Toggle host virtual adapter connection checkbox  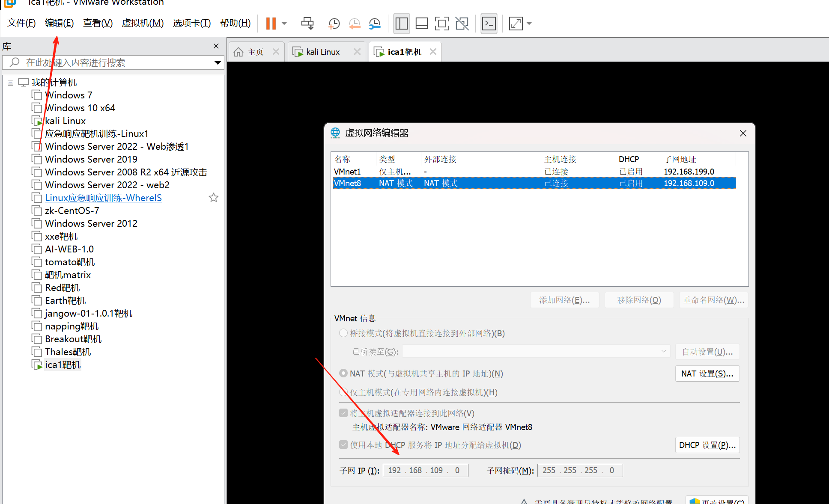(343, 413)
